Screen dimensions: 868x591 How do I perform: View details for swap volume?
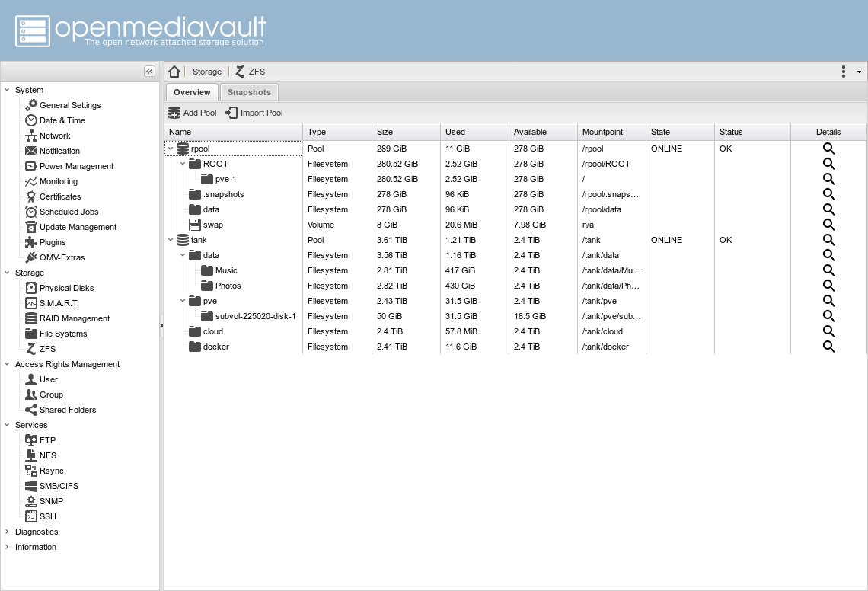click(828, 225)
